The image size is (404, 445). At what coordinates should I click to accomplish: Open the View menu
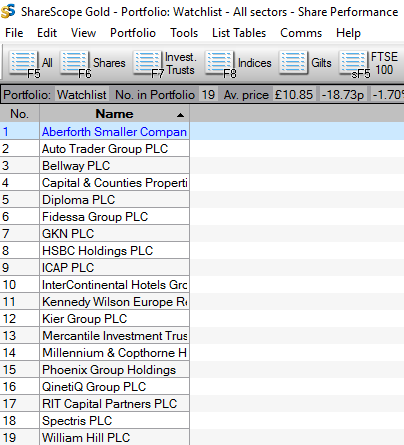(83, 33)
